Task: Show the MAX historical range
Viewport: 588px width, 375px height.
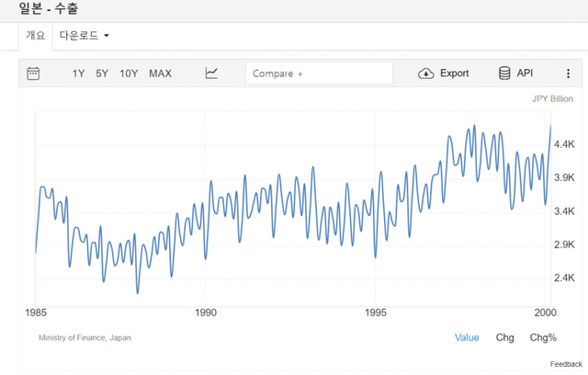Action: point(160,74)
